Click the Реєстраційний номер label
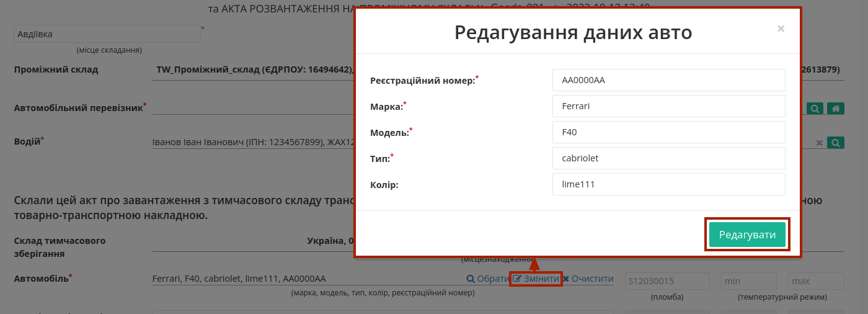 [423, 81]
